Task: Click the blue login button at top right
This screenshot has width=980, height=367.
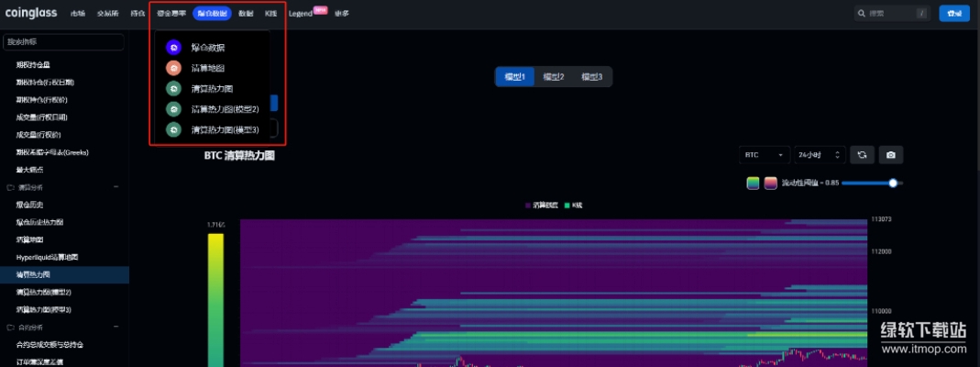Action: (954, 14)
